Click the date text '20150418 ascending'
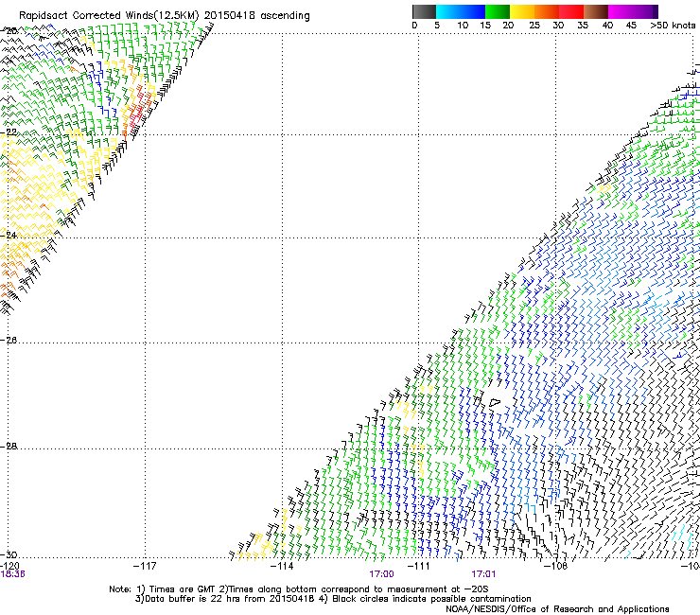 point(257,16)
